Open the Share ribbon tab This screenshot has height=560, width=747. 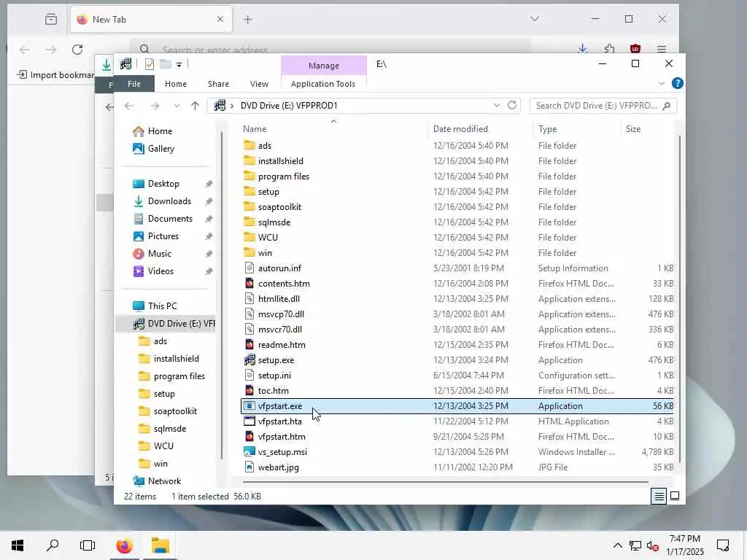pos(218,84)
